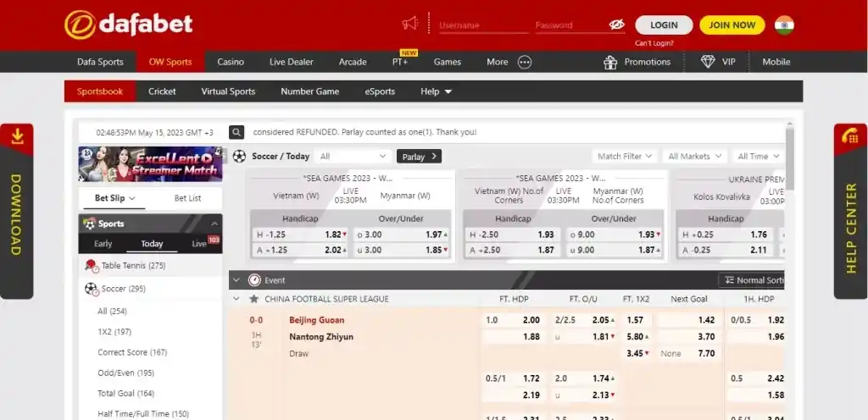This screenshot has height=420, width=868.
Task: Open the More ellipsis circle icon
Action: tap(525, 62)
